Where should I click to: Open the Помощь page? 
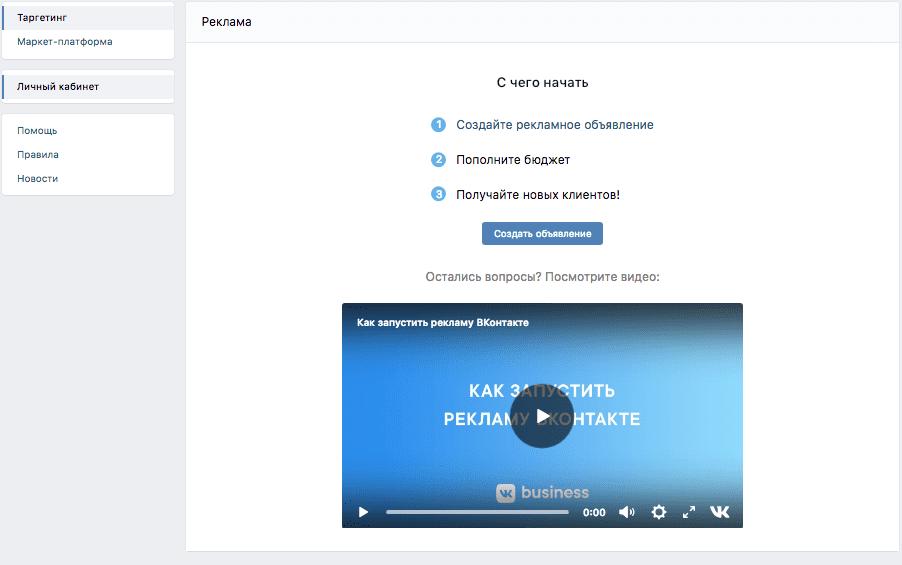pyautogui.click(x=37, y=131)
